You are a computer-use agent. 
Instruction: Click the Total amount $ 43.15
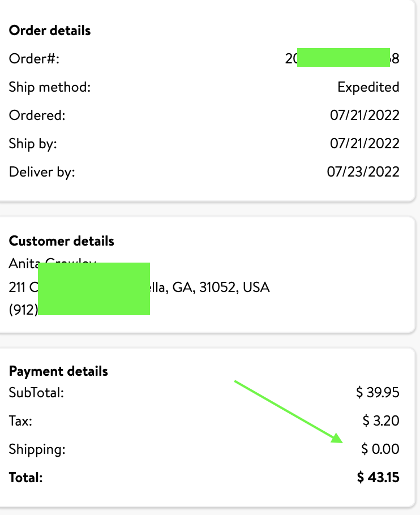(x=378, y=477)
